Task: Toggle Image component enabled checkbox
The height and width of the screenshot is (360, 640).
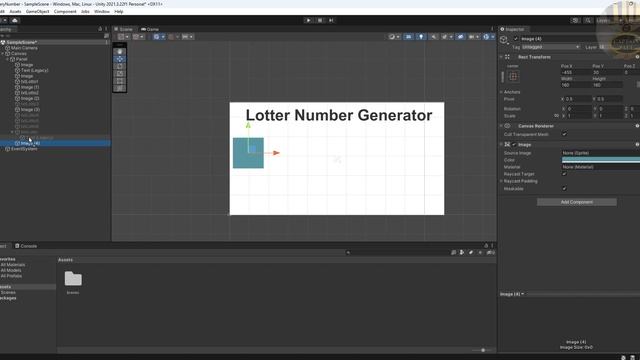Action: coord(514,144)
